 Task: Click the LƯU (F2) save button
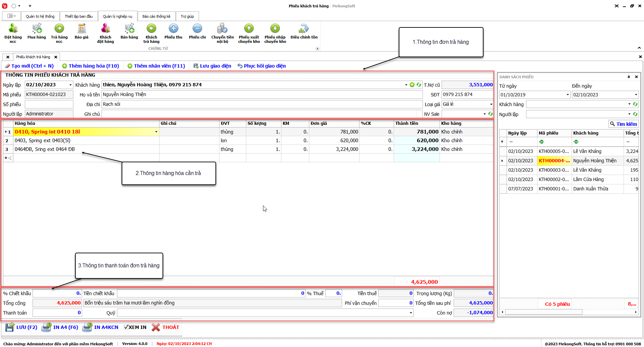21,327
